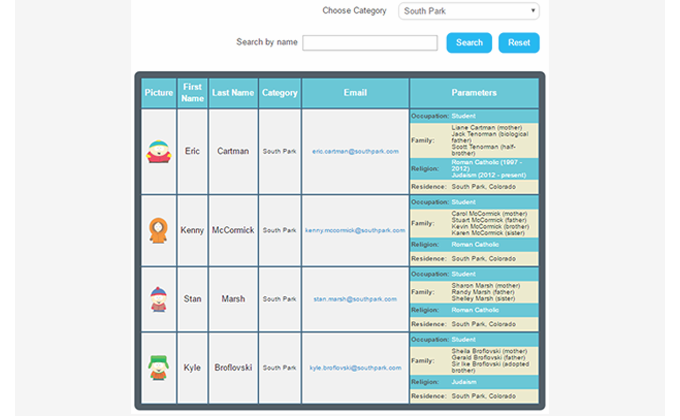Click 'Sharon Marsh (mother)' family entry

click(x=486, y=285)
